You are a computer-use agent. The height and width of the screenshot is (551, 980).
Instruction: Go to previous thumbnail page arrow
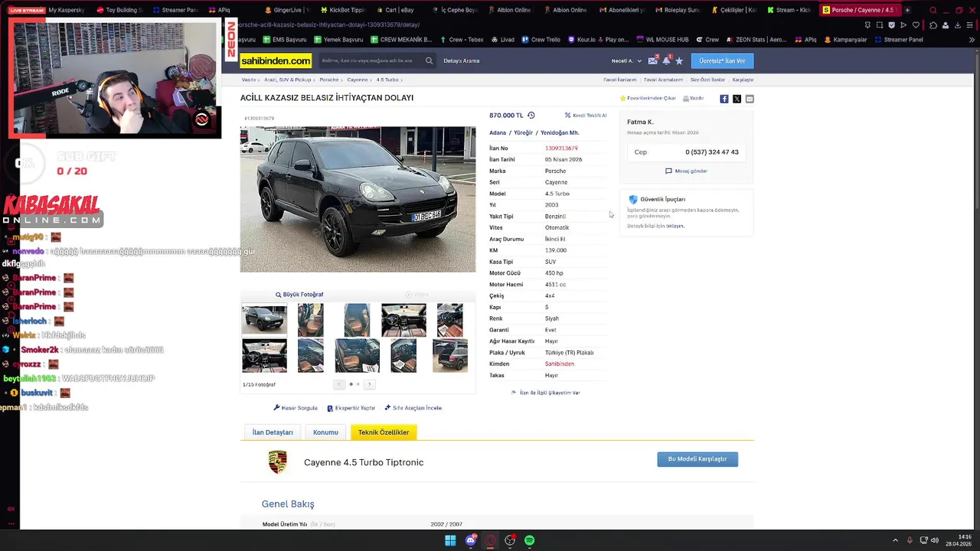click(x=339, y=384)
